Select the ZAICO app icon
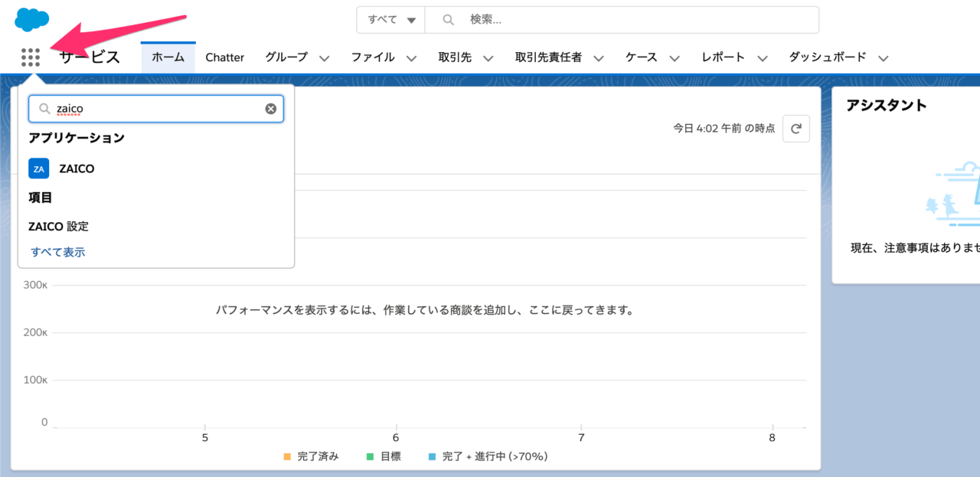 point(38,168)
